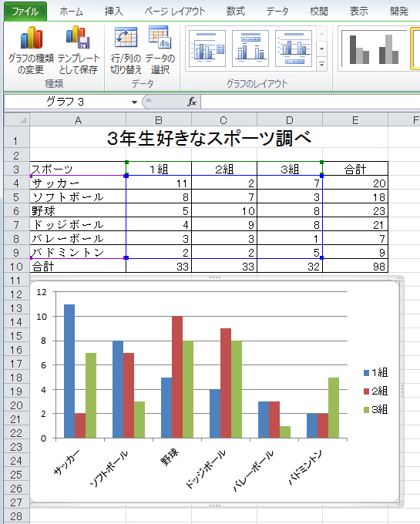Click title cell 3年生好きなスポーツ調べ
420x524 pixels.
tap(209, 138)
